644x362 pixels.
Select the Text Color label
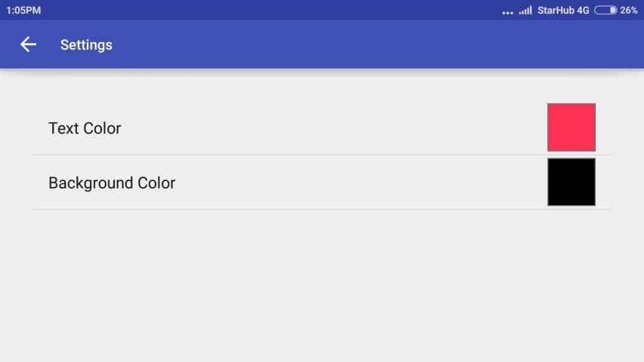(x=85, y=128)
